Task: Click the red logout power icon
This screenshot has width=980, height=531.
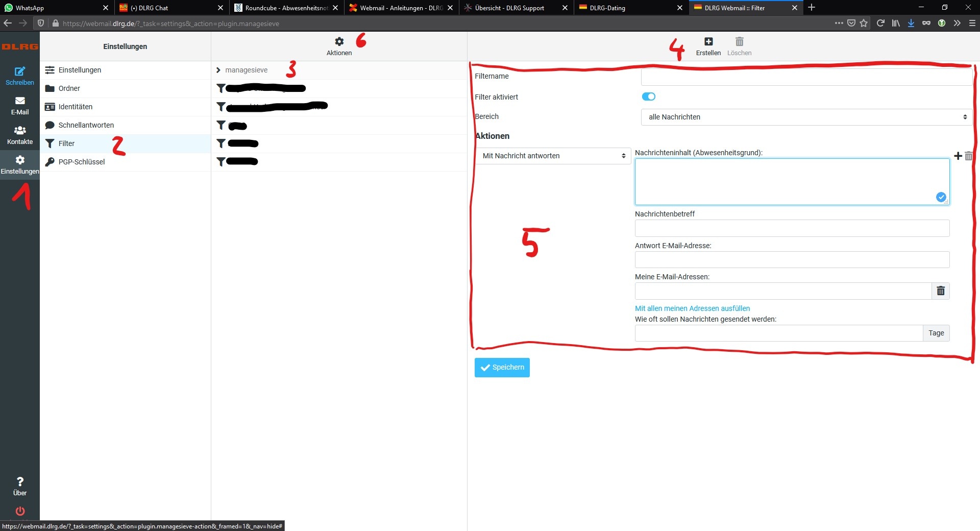Action: 20,511
